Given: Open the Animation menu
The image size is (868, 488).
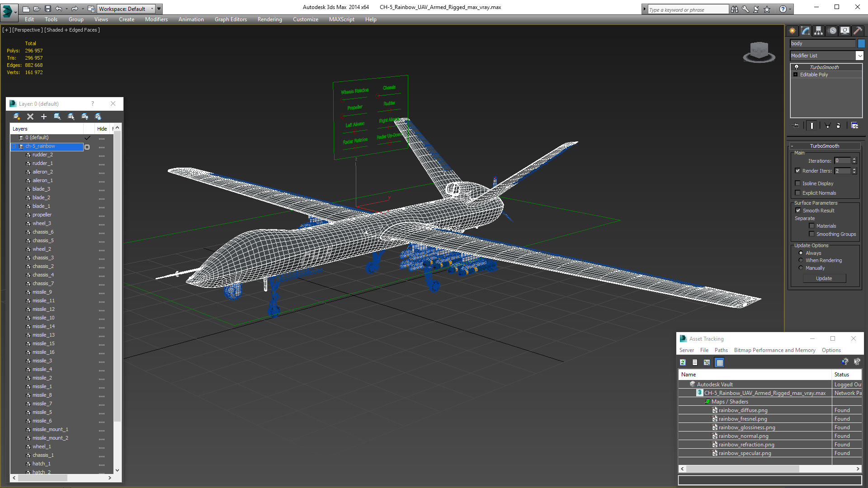Looking at the screenshot, I should click(191, 19).
